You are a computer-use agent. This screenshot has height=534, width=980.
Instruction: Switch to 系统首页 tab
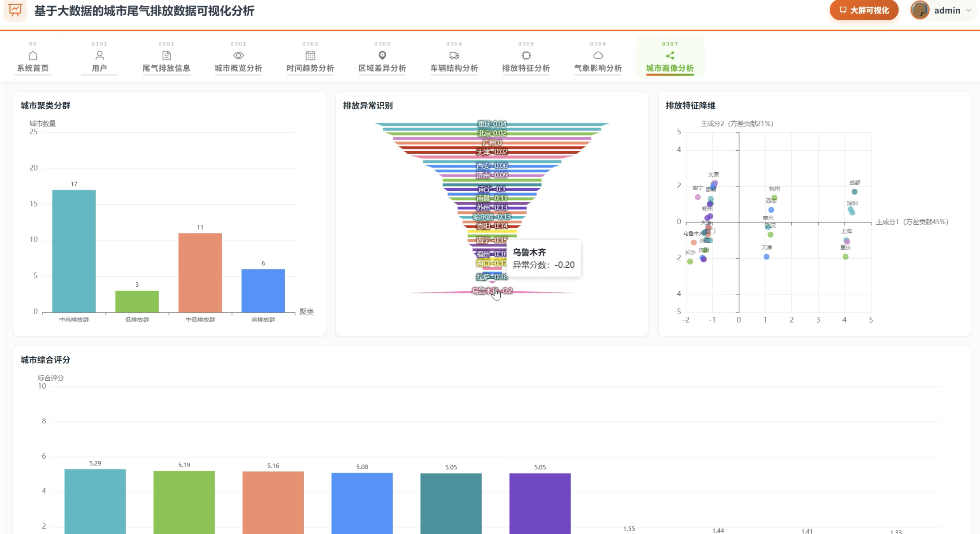33,68
